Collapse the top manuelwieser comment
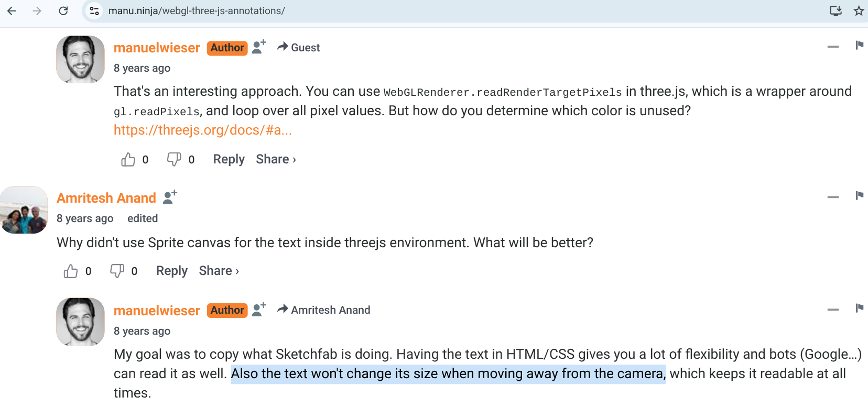The height and width of the screenshot is (408, 868). (833, 47)
